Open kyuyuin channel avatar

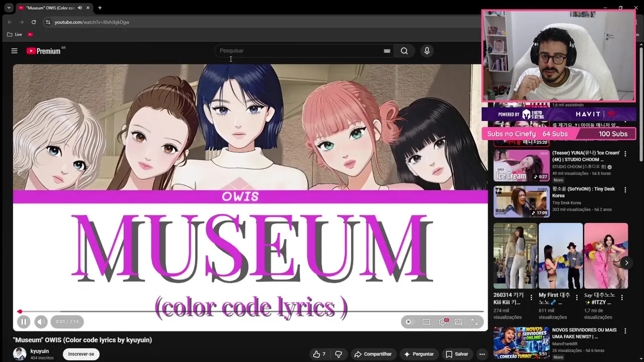pyautogui.click(x=20, y=354)
